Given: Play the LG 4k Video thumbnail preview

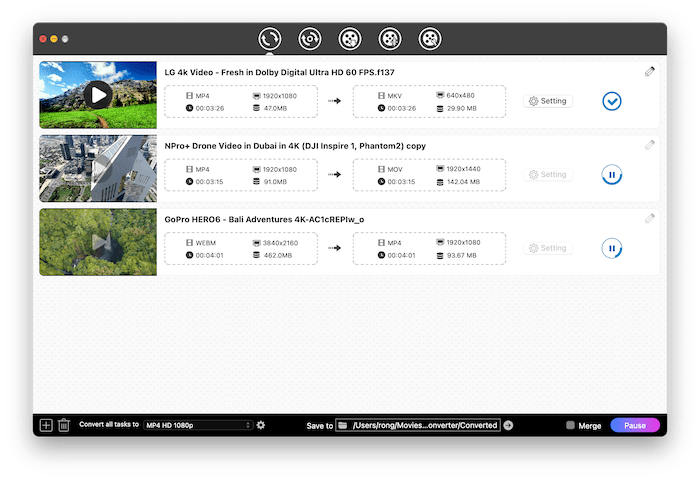Looking at the screenshot, I should point(97,95).
